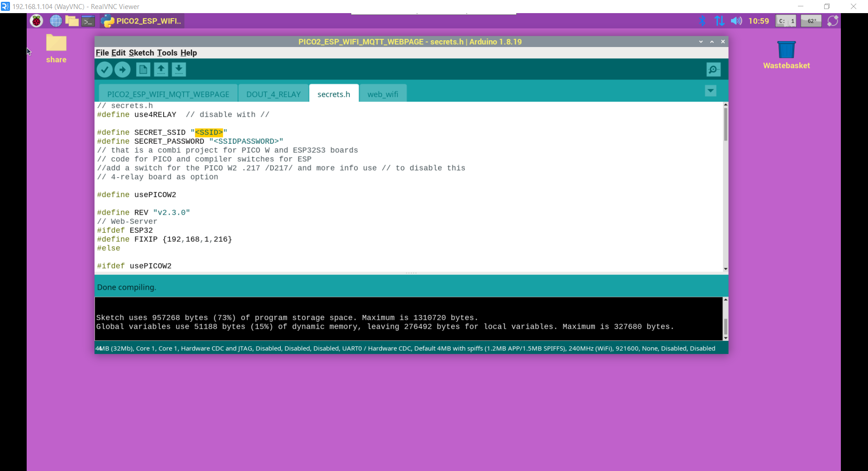Click the 'Done compiling.' status message
Screen dimensions: 868x471
point(127,287)
